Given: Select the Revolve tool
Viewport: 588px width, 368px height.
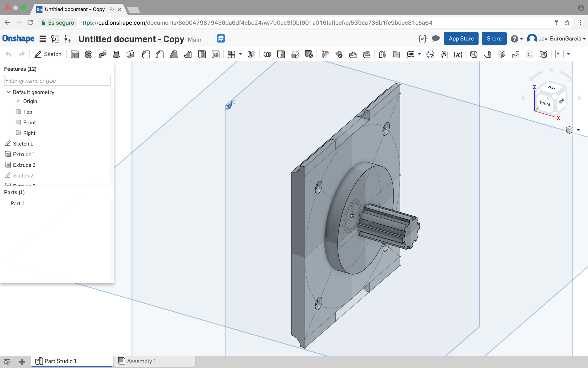Looking at the screenshot, I should 88,54.
